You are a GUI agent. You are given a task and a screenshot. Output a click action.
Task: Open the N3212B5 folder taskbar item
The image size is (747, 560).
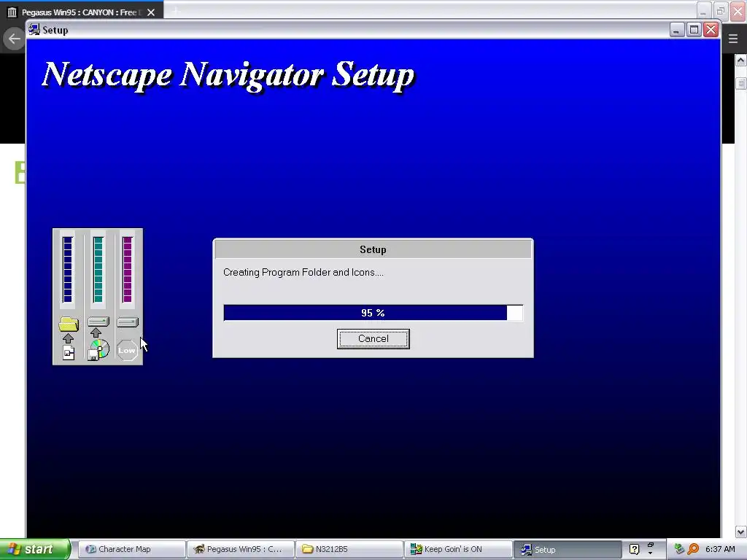[349, 549]
